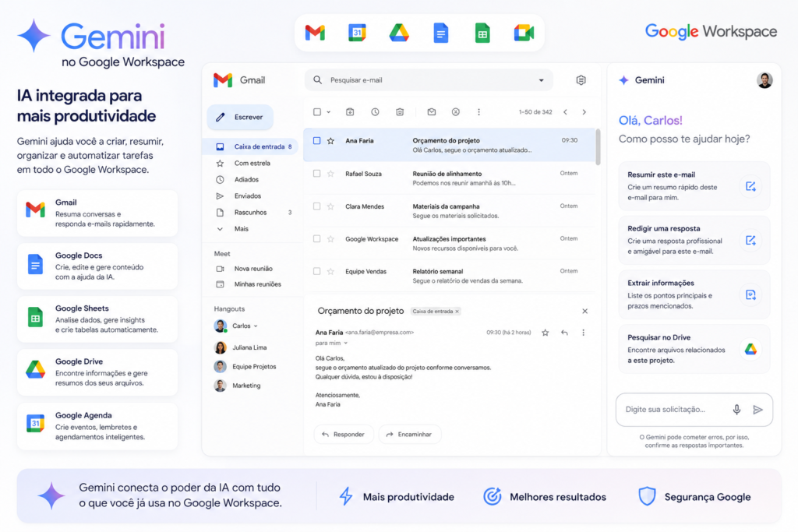Click the Drive icon in Pesquisar no Drive card
This screenshot has height=532, width=798.
click(750, 349)
